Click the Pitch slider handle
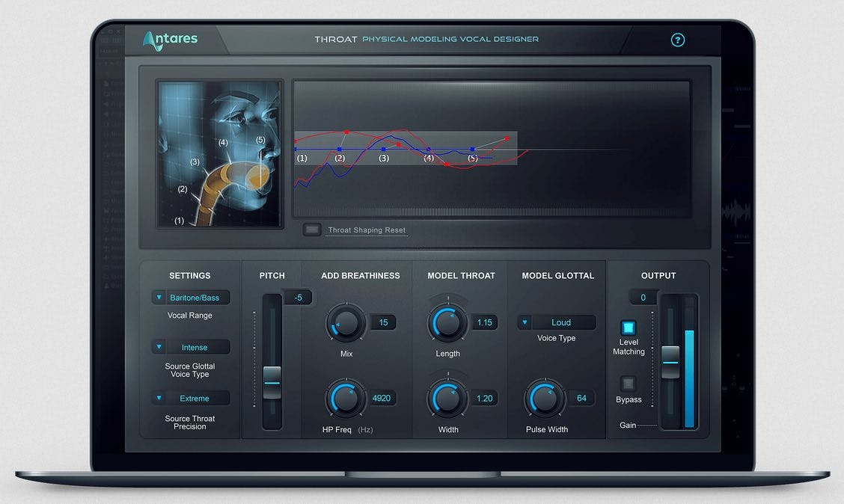 272,381
